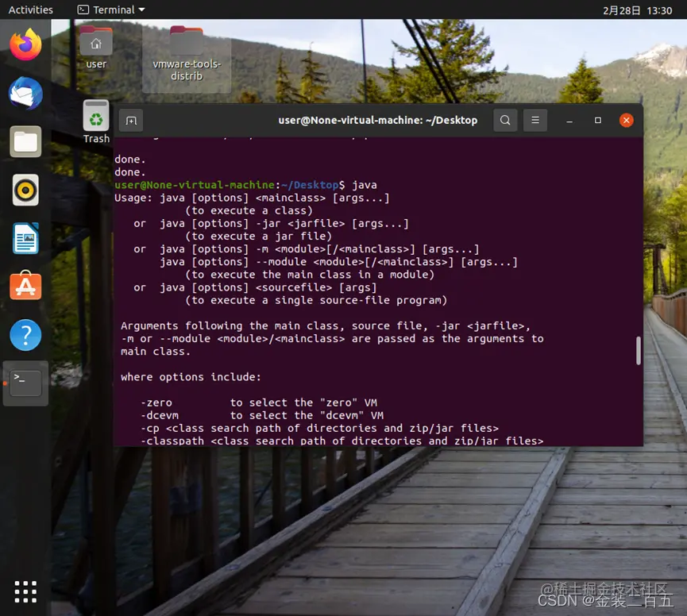
Task: Click the "Usage: java [options]" line
Action: (x=252, y=198)
